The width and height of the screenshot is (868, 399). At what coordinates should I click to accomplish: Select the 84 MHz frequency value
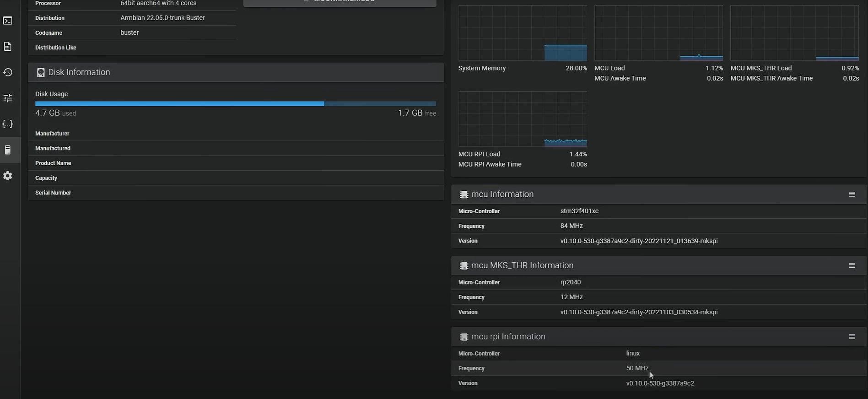point(571,226)
